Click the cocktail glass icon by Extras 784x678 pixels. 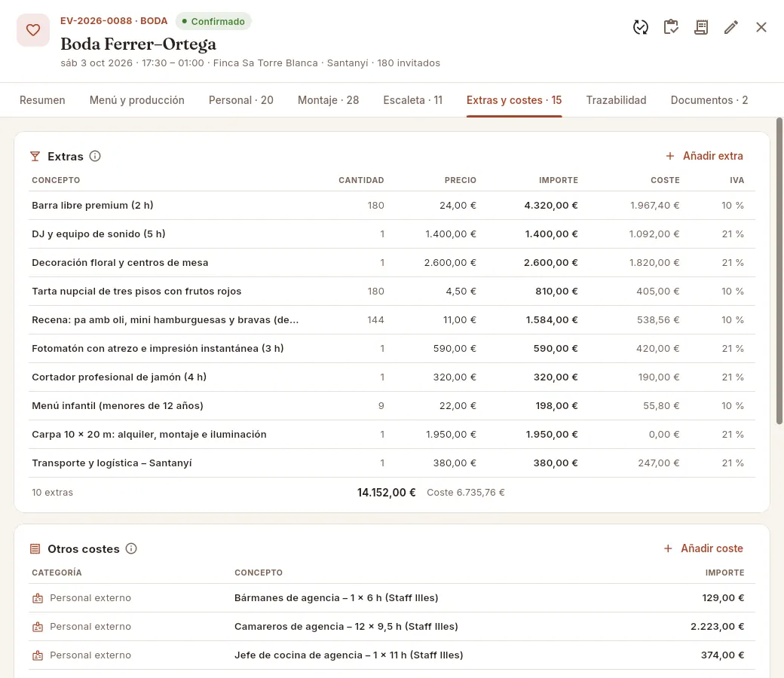click(35, 157)
